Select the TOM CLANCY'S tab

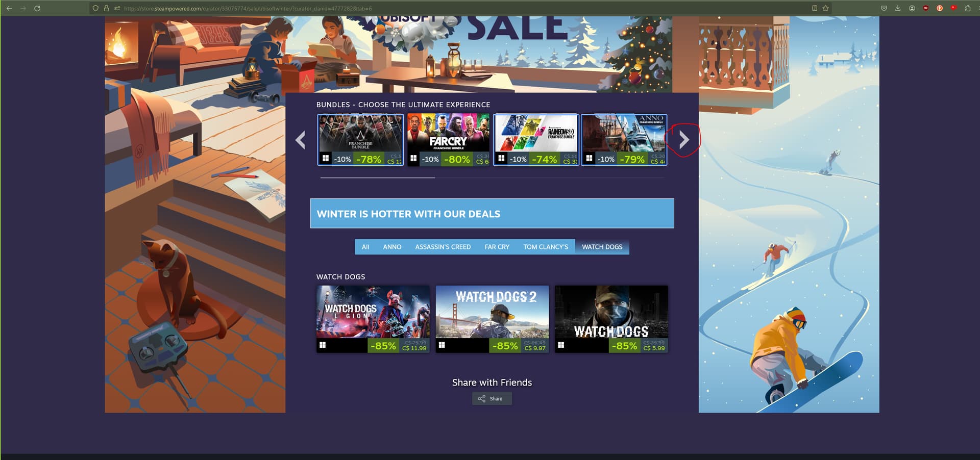pos(545,247)
